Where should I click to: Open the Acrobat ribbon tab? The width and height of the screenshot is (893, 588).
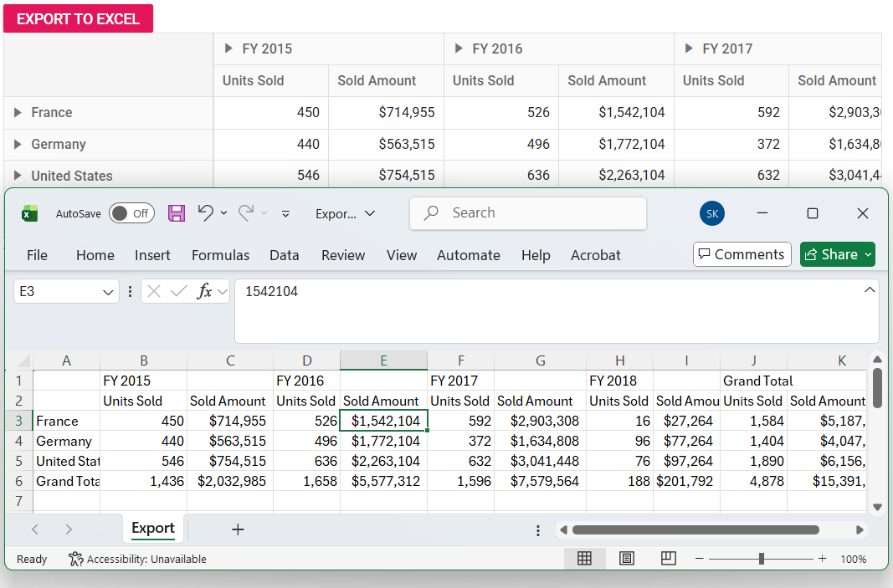coord(596,255)
